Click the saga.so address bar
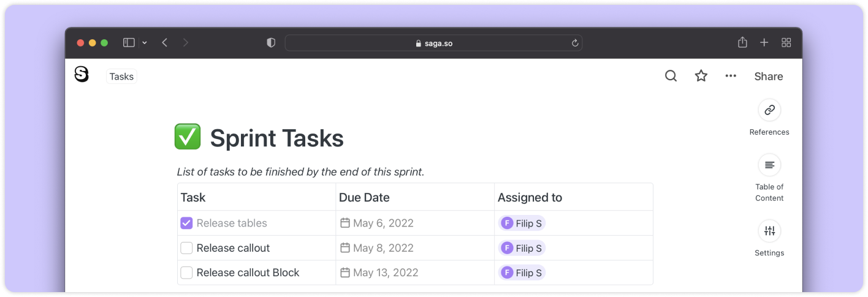Screen dimensions: 868x297 coord(433,43)
